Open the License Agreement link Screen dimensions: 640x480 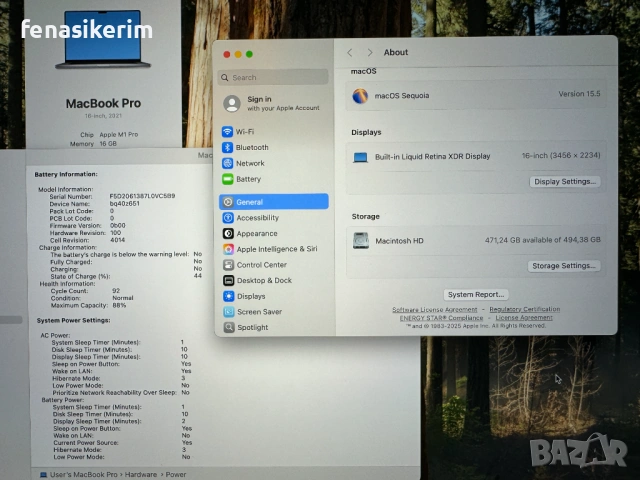coord(524,317)
